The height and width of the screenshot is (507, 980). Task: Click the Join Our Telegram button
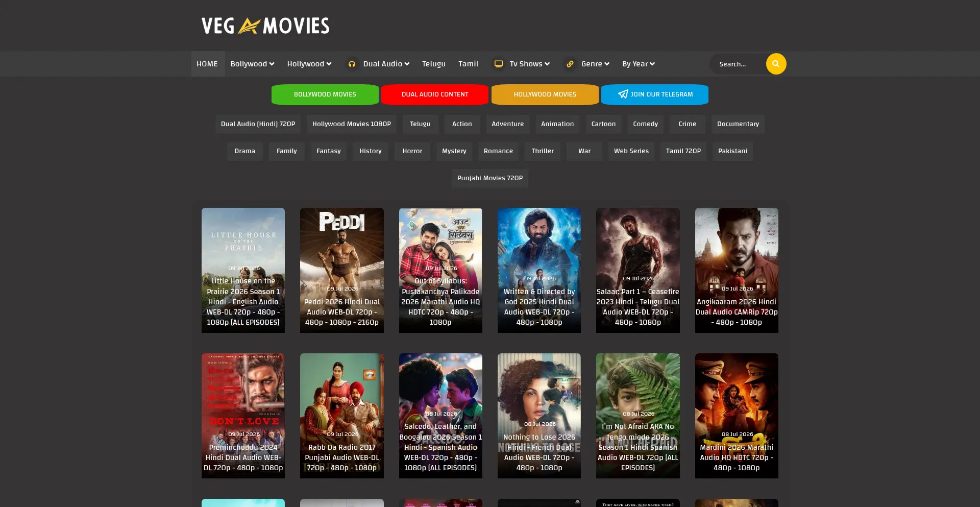(x=655, y=94)
